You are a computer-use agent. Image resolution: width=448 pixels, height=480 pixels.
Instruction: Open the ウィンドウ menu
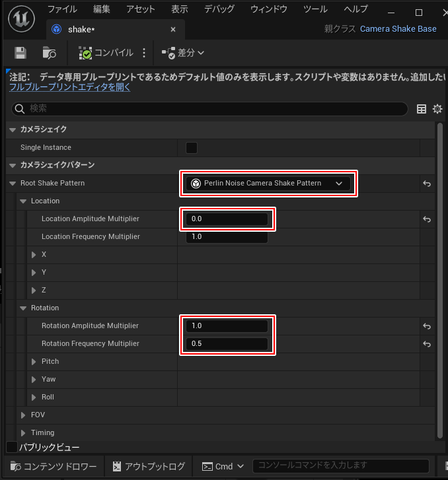(268, 9)
